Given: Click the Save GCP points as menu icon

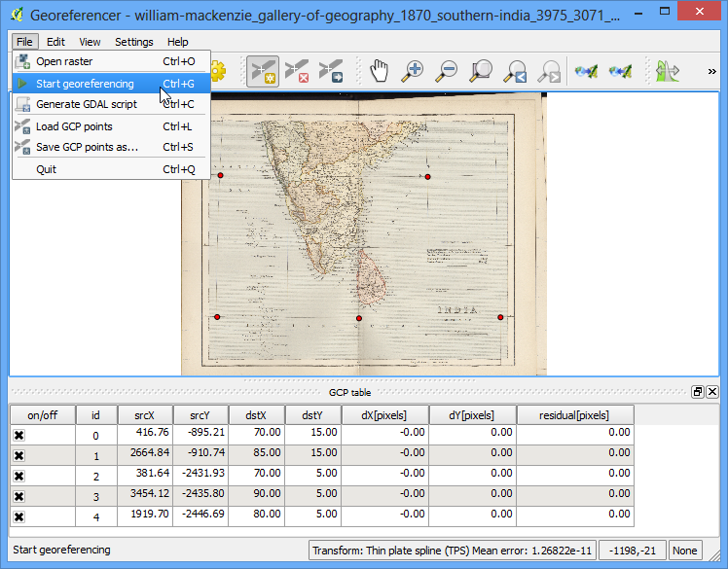Looking at the screenshot, I should 22,147.
